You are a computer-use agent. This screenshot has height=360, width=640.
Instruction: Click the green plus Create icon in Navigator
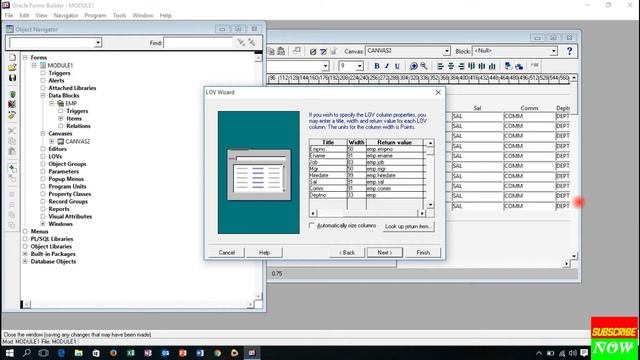coord(12,168)
